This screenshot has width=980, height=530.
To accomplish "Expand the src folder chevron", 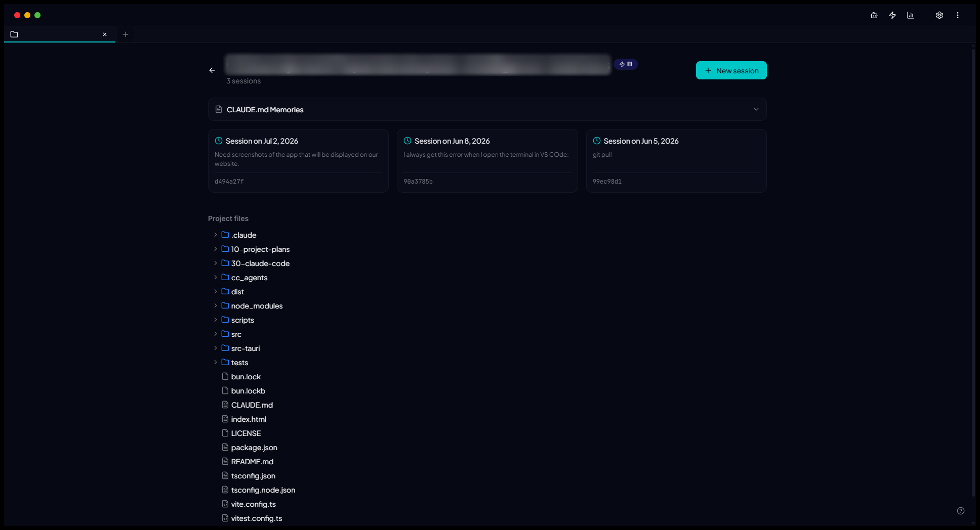I will [216, 334].
